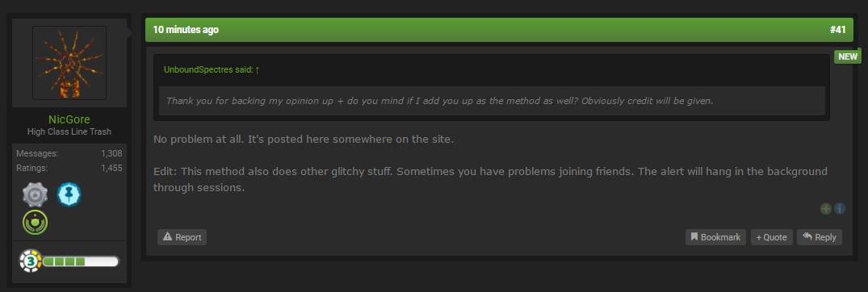Screen dimensions: 868x292
Task: Click the silver gear trophy badge
Action: tap(35, 194)
